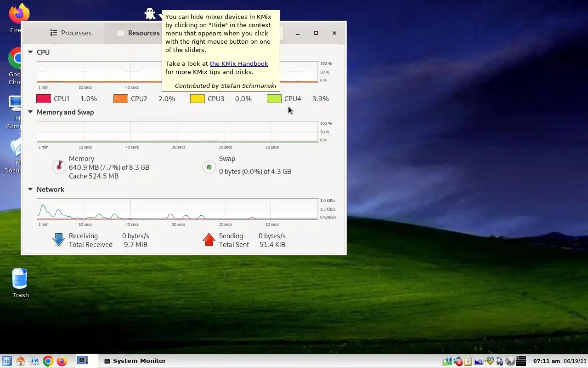Open the Home folder icon in taskbar
This screenshot has height=368, width=588.
[x=20, y=361]
